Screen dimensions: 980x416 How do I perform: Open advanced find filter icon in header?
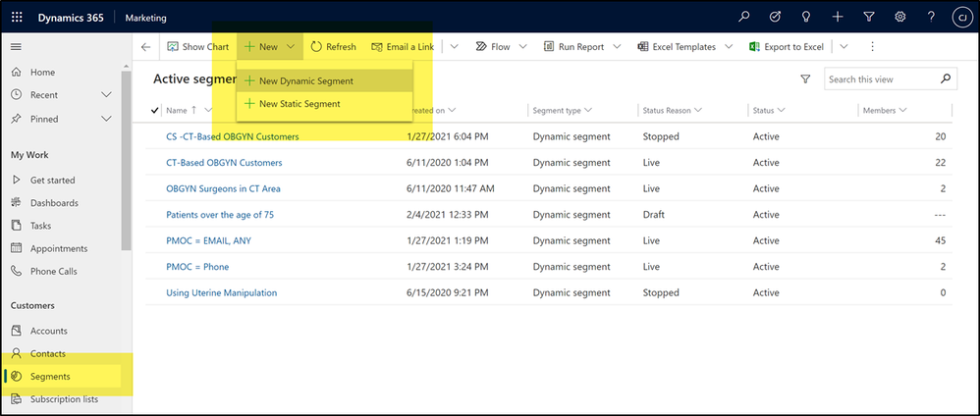click(x=869, y=18)
